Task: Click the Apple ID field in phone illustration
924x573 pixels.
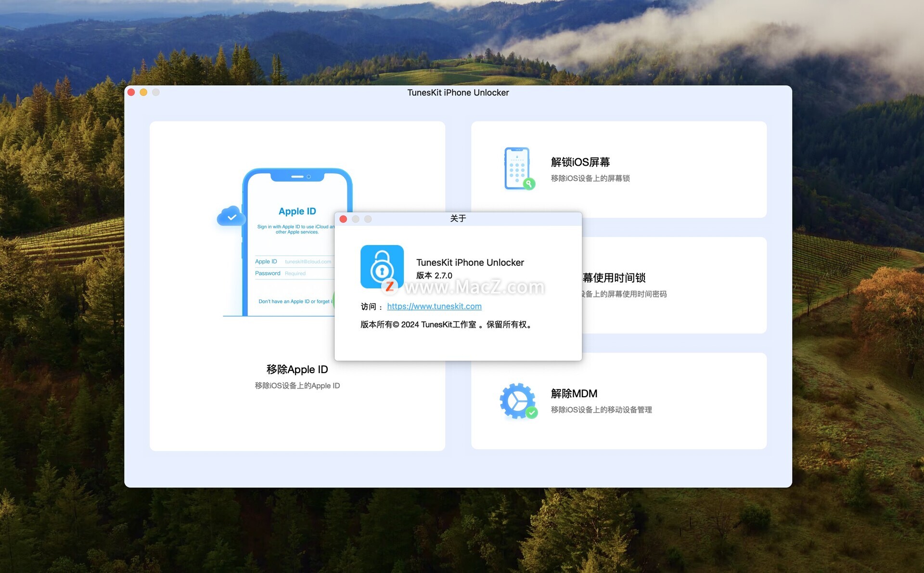Action: click(294, 261)
